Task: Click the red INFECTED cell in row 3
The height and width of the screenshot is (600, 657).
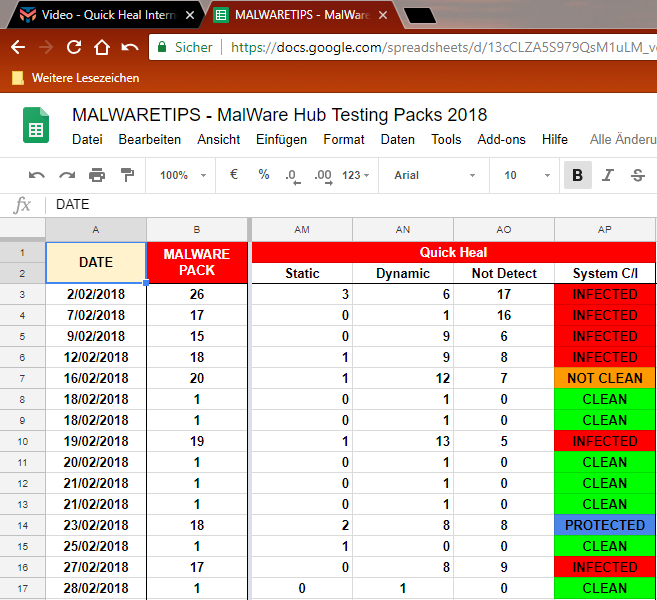Action: click(604, 294)
